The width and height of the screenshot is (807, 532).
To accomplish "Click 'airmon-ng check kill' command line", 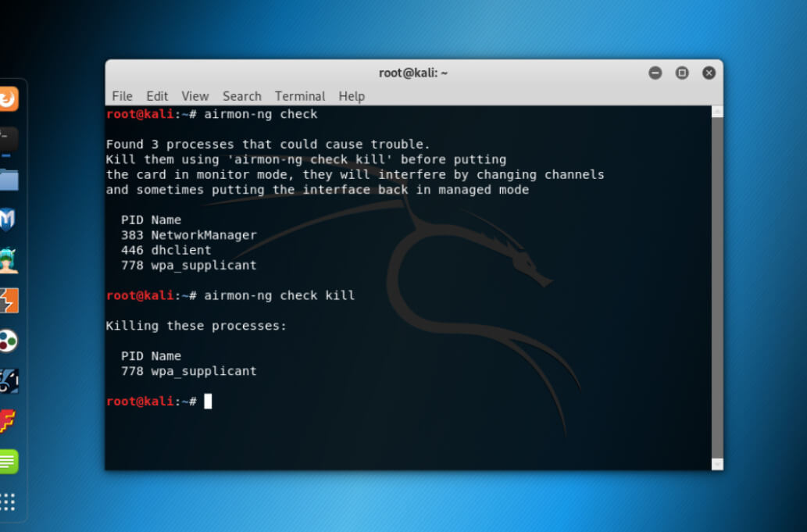I will [280, 296].
